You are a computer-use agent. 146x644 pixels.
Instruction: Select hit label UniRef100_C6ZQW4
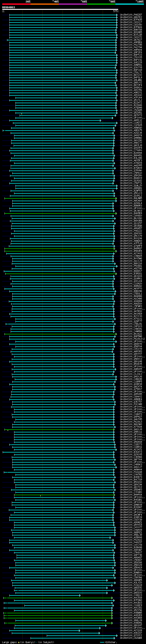tap(131, 638)
